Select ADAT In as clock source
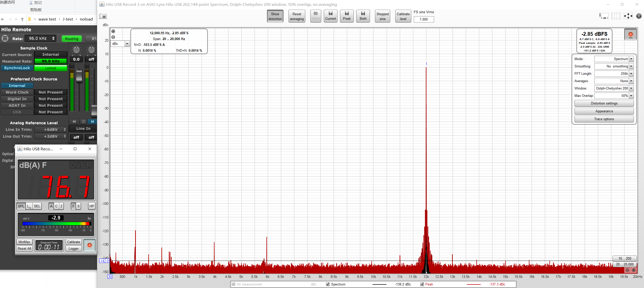 pos(17,105)
